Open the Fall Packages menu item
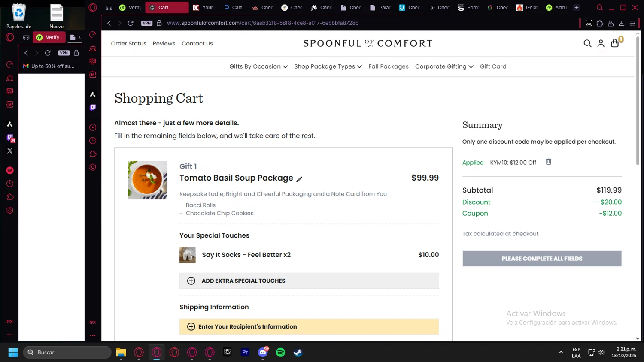This screenshot has height=362, width=644. [x=389, y=66]
